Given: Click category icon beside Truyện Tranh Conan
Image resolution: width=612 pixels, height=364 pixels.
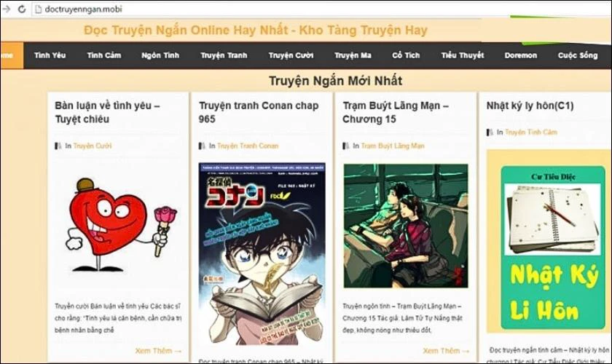Looking at the screenshot, I should coord(202,146).
